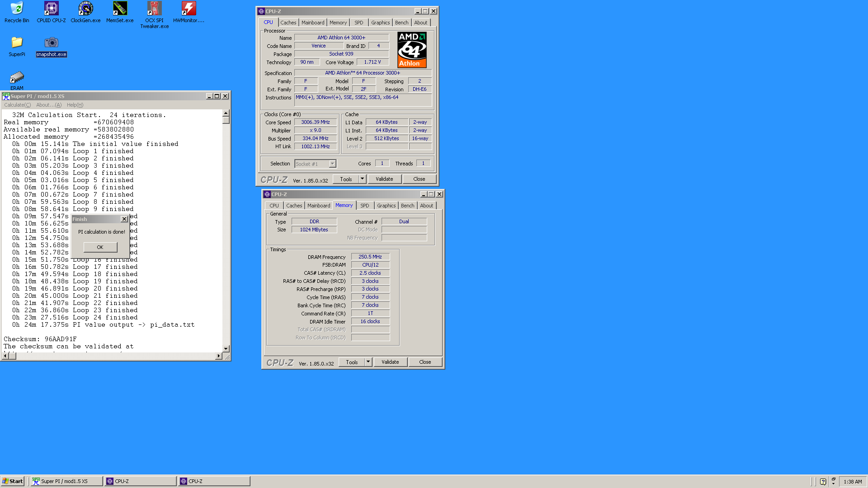Viewport: 868px width, 488px height.
Task: Click the Core Speed 3006.39 MHz value
Action: point(316,122)
